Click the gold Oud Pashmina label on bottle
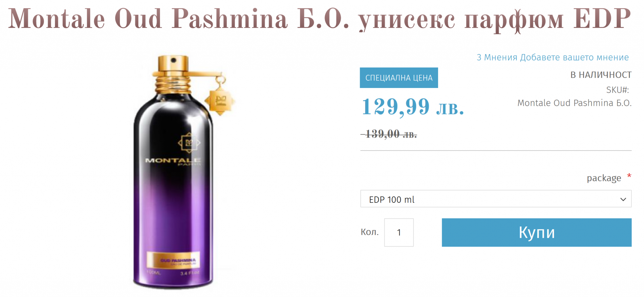This screenshot has height=297, width=644. [173, 260]
